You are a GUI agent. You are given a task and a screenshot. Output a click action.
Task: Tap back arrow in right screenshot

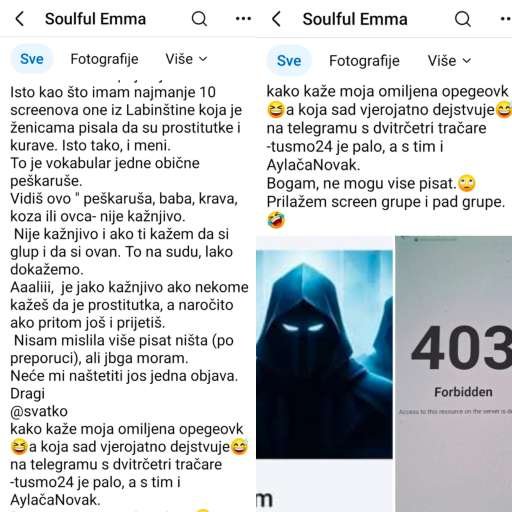coord(276,19)
